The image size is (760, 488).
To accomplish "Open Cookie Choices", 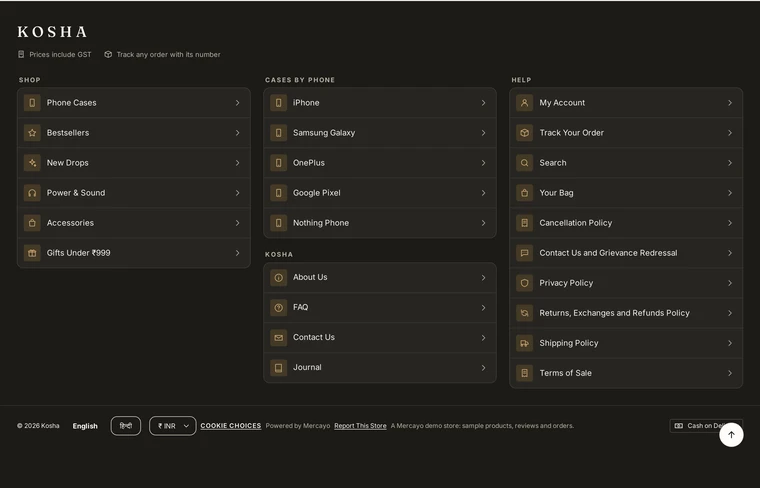I will point(231,425).
